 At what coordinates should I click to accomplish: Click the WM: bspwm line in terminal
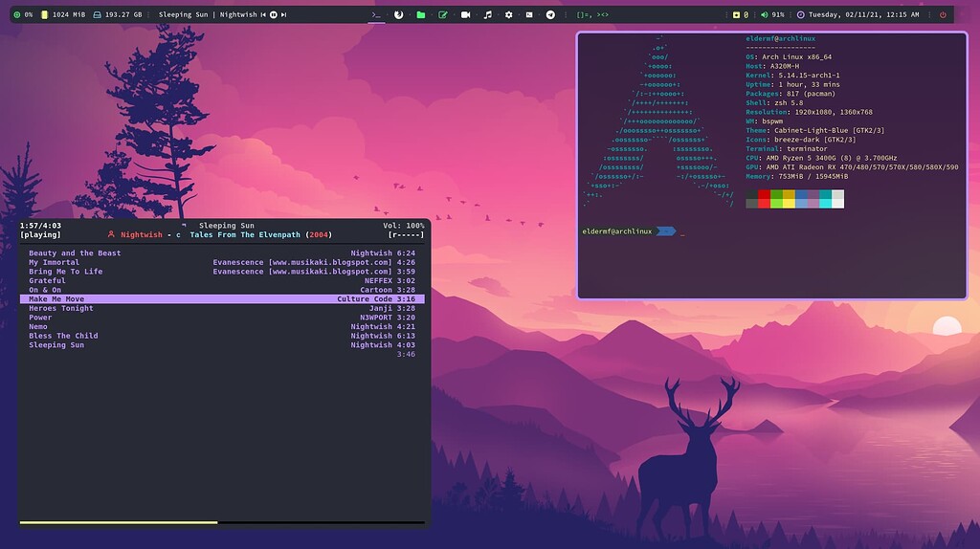[764, 121]
